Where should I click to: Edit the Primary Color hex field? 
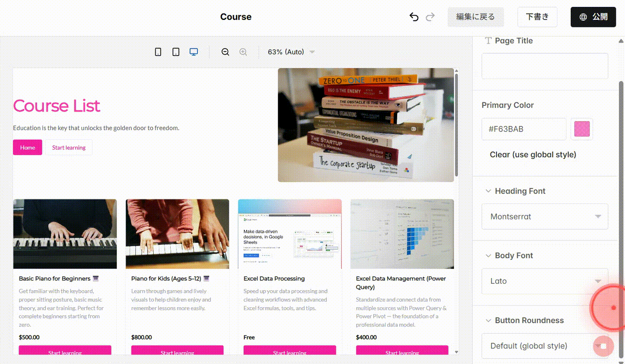click(524, 129)
